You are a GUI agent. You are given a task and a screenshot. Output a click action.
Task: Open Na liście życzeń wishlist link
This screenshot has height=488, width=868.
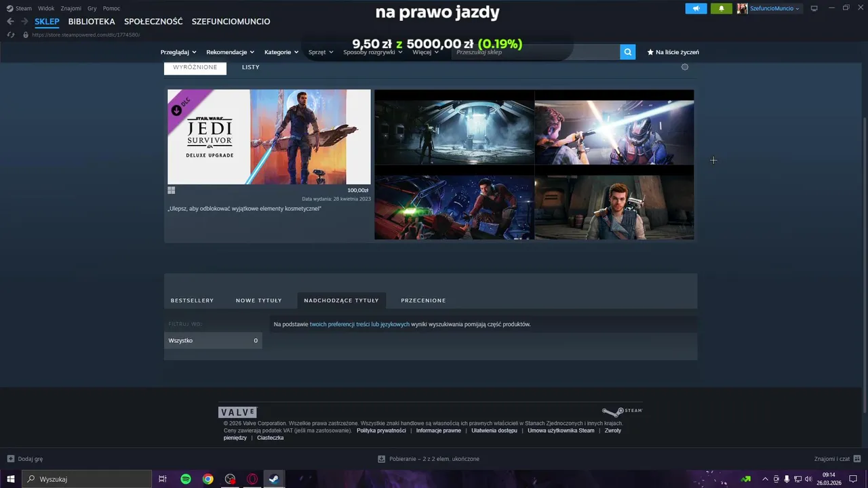(x=673, y=52)
